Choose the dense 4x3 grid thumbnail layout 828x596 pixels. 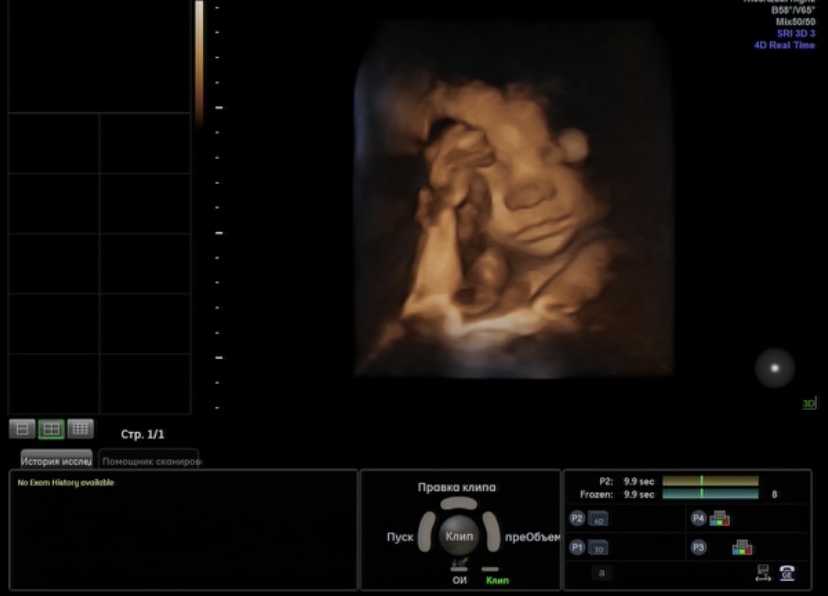click(80, 429)
